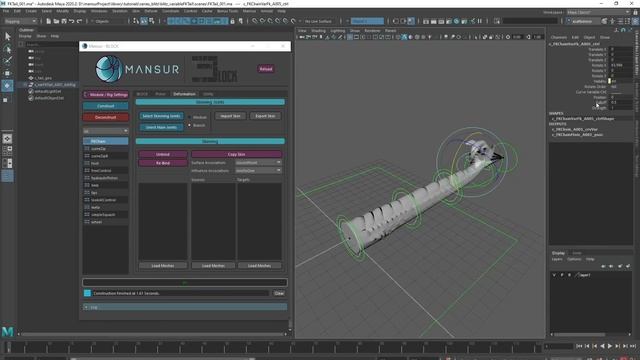Viewport: 640px width, 360px height.
Task: Click the red Deconstruct button
Action: [106, 117]
